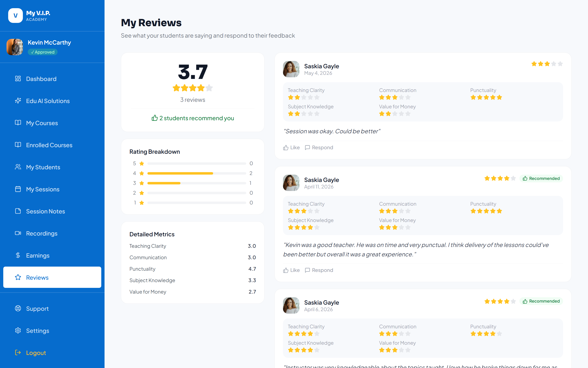The width and height of the screenshot is (588, 368).
Task: Click the Session was okay review quote
Action: click(x=332, y=131)
